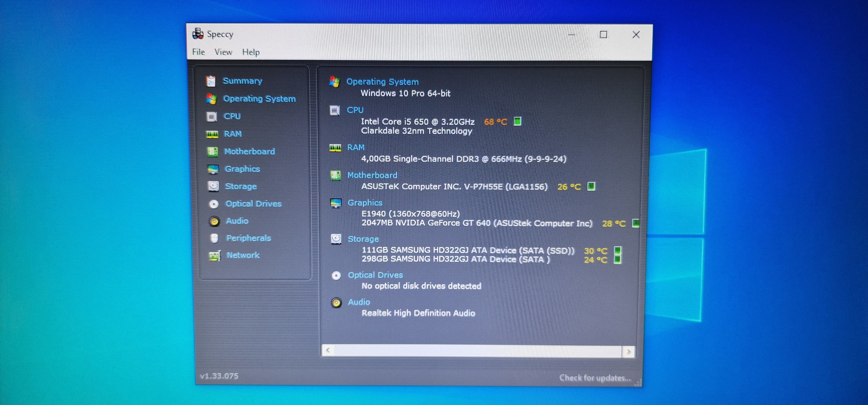Close the Speccy window
The image size is (868, 405).
coord(636,35)
